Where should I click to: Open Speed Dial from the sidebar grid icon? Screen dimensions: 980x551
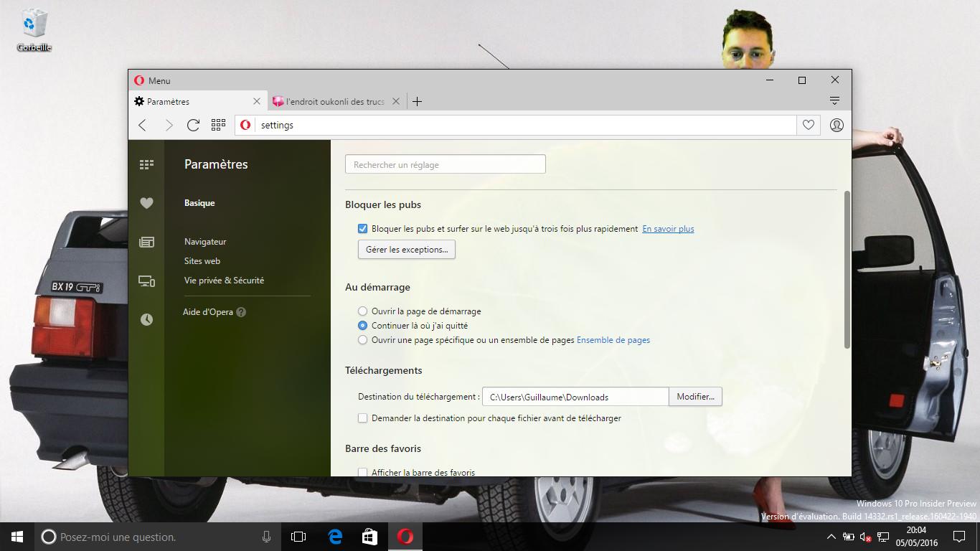click(146, 164)
